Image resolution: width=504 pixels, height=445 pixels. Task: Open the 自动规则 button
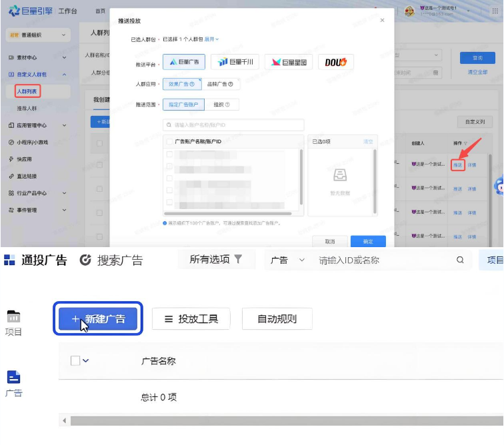click(277, 318)
